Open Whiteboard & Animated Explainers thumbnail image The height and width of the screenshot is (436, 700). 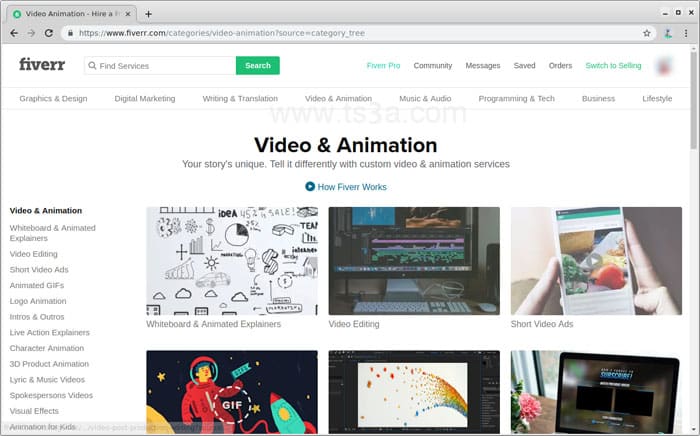pyautogui.click(x=232, y=261)
